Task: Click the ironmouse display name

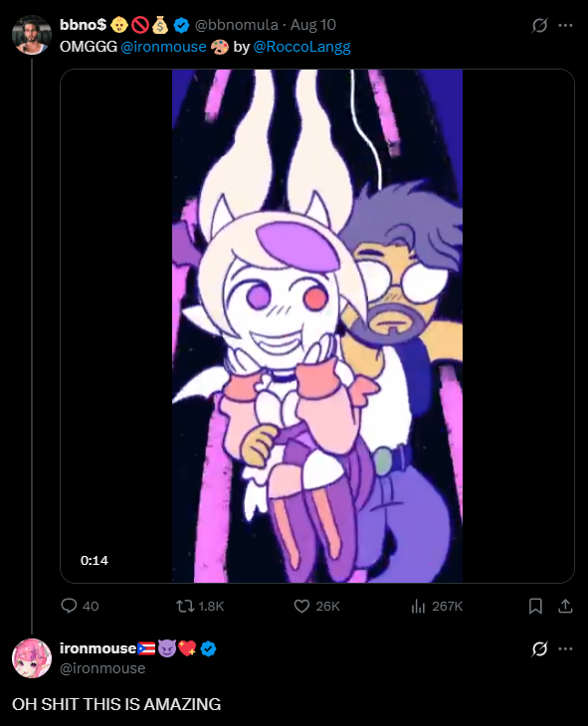Action: point(98,648)
